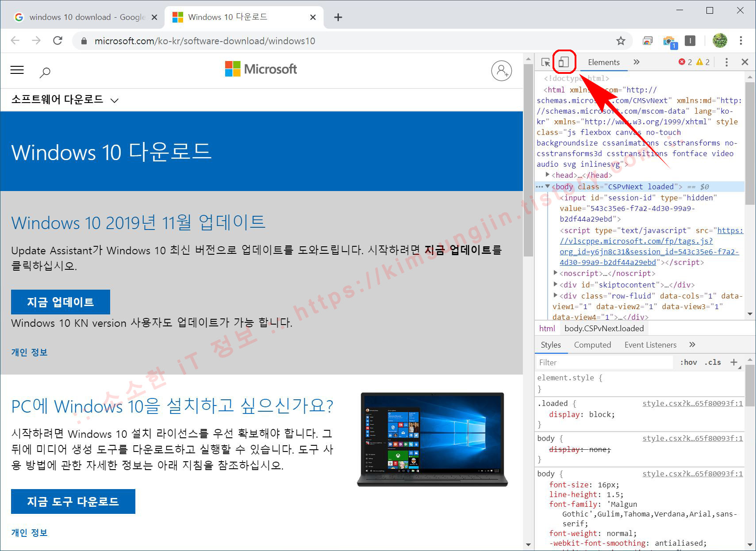Image resolution: width=756 pixels, height=551 pixels.
Task: Go forward in browser history
Action: click(36, 41)
